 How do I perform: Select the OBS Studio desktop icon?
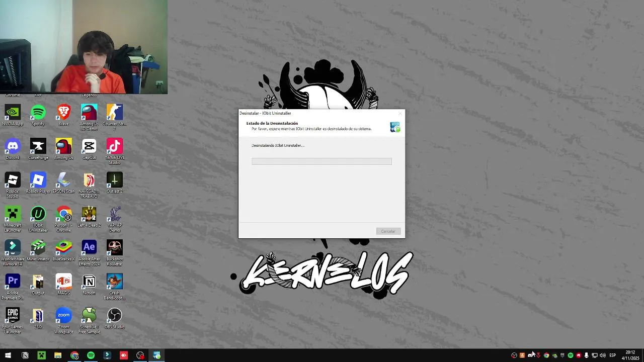pyautogui.click(x=115, y=318)
